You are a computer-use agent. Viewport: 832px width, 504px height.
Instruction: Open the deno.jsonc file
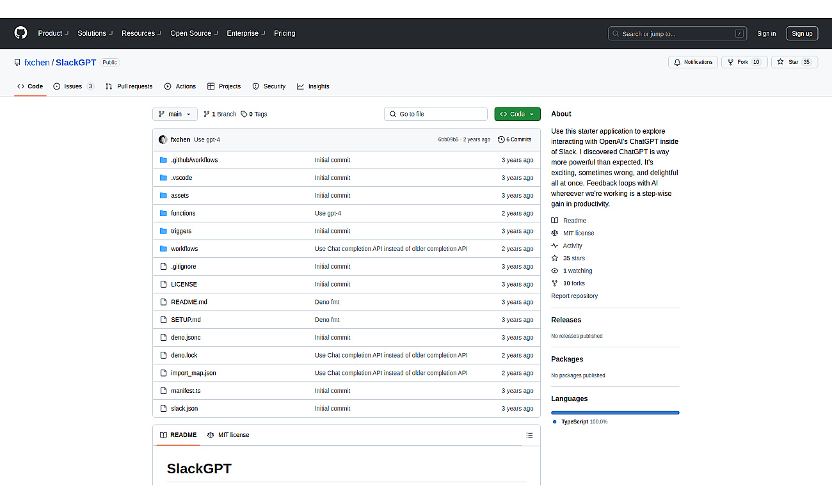click(x=186, y=338)
